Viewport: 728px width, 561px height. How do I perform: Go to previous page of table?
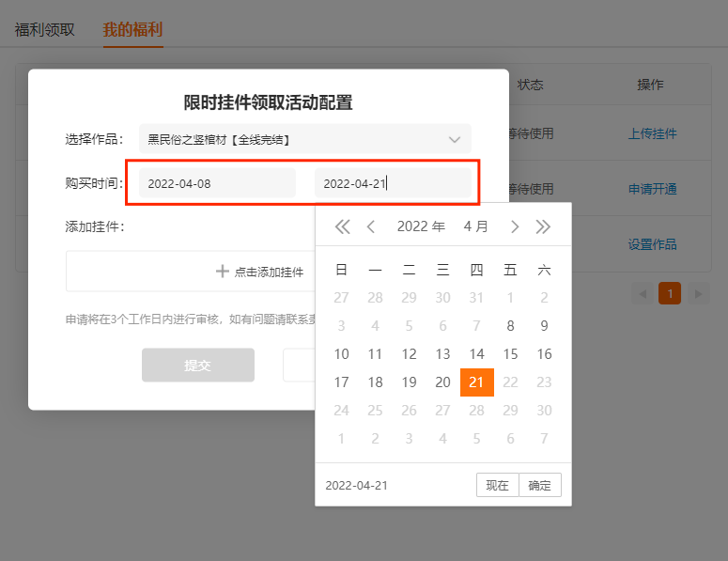click(643, 294)
